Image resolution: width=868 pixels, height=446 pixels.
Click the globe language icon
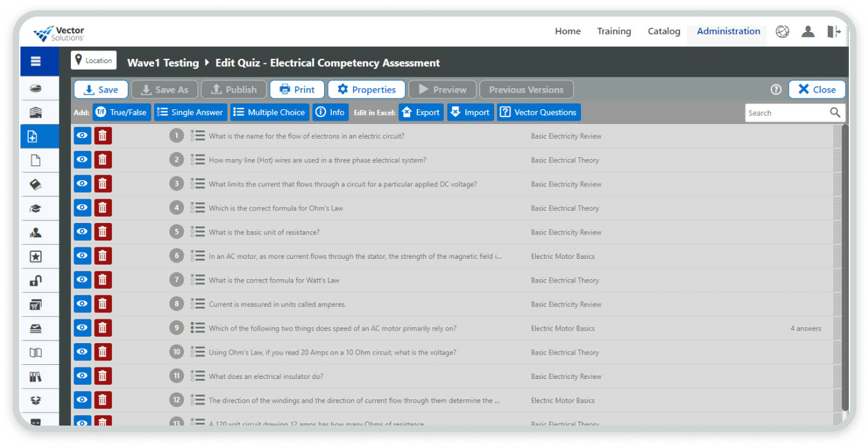(x=782, y=31)
